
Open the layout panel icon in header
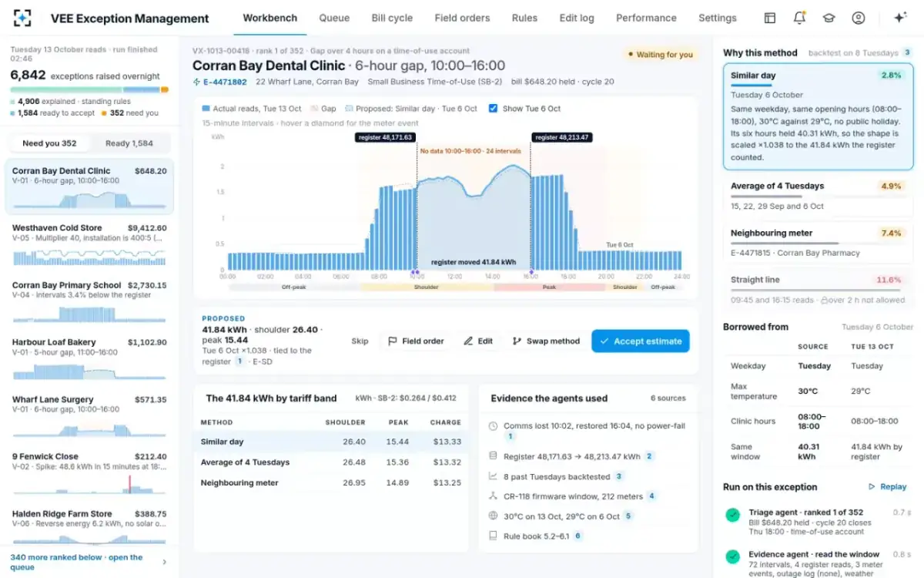[x=769, y=18]
